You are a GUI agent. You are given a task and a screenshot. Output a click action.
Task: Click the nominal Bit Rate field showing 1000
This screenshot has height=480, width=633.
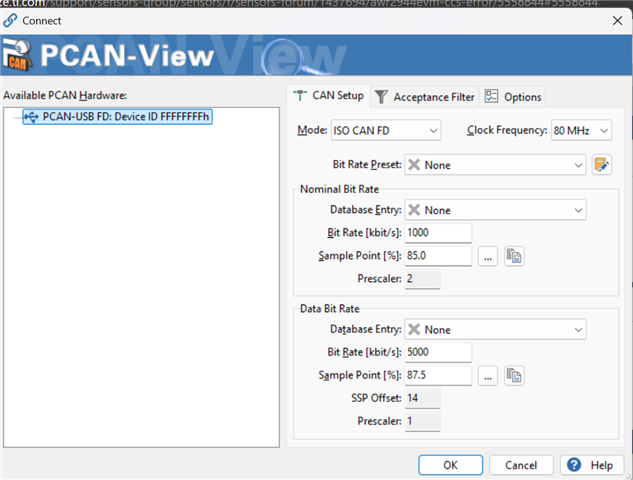tap(438, 233)
